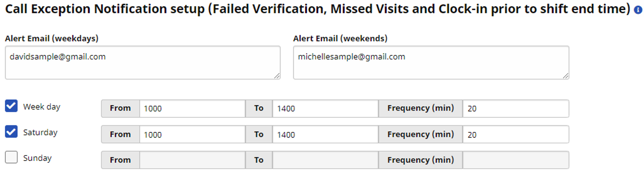Uncheck the Saturday checkbox

(x=11, y=132)
